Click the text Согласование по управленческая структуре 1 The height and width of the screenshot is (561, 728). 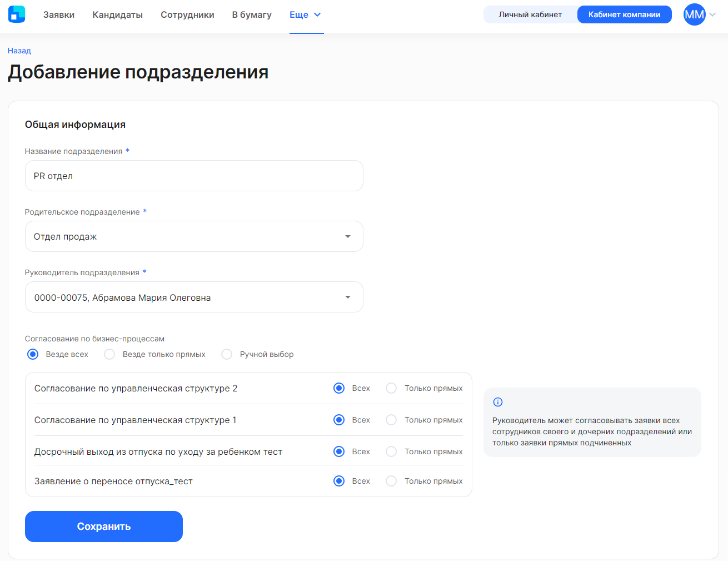(x=135, y=420)
